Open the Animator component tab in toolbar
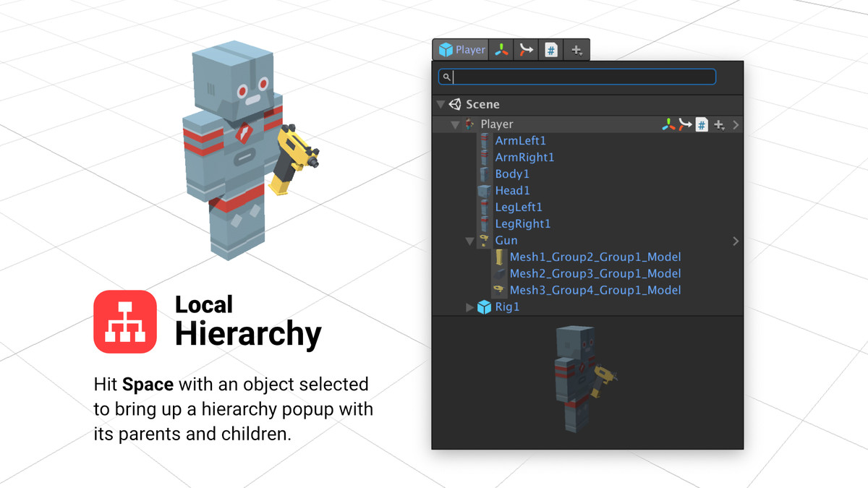Screen dimensions: 868x488 [526, 50]
